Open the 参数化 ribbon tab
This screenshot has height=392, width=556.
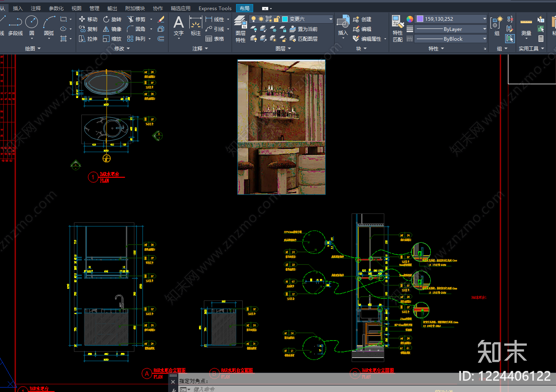[56, 8]
